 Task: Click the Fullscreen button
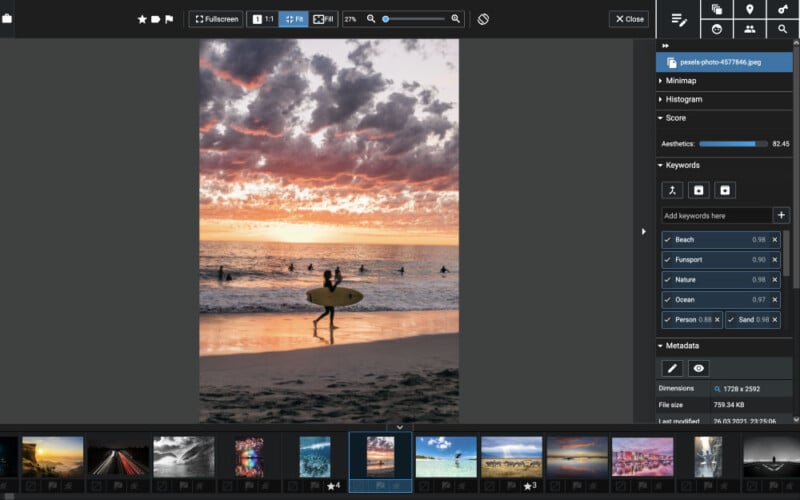pyautogui.click(x=216, y=19)
